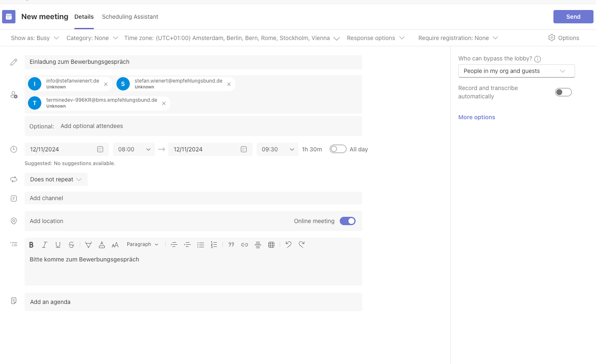The image size is (596, 364).
Task: Toggle the All day switch
Action: (x=338, y=149)
